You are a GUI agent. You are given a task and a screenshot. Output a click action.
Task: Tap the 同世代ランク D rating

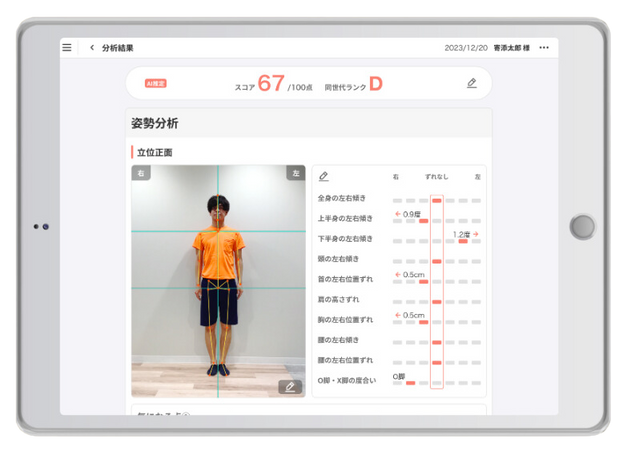tap(375, 84)
